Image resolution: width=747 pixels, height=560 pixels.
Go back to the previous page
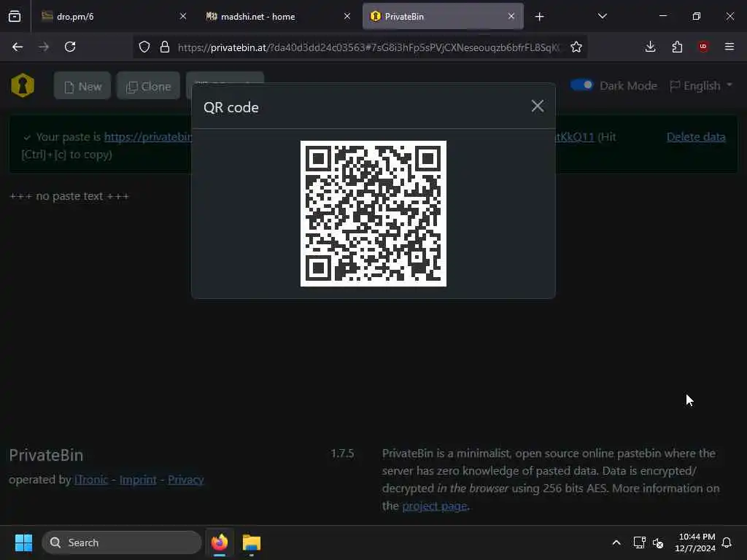click(18, 47)
